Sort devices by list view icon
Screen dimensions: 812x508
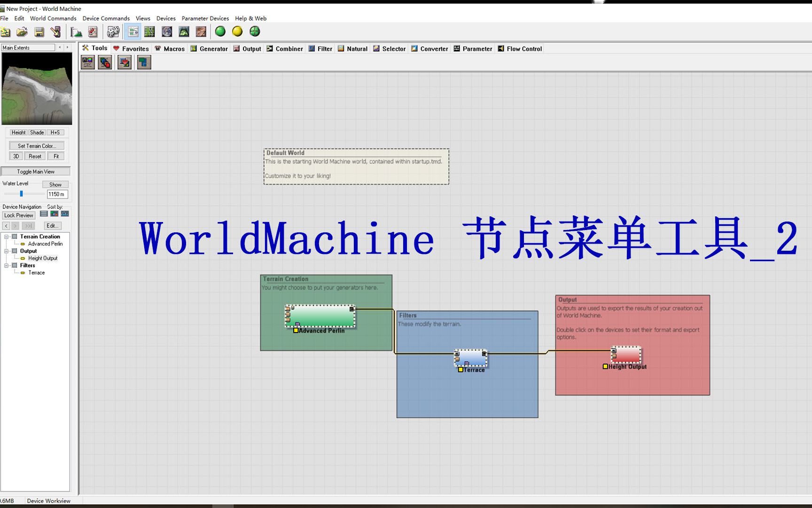pyautogui.click(x=44, y=214)
